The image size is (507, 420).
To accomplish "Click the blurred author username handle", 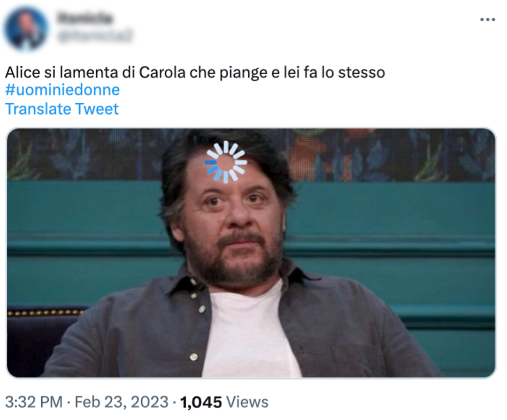I will point(95,36).
